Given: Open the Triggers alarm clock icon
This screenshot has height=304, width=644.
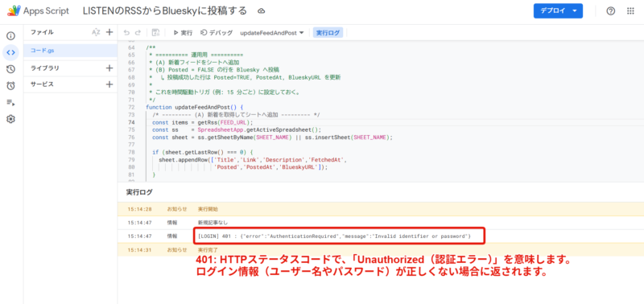Looking at the screenshot, I should pos(10,85).
